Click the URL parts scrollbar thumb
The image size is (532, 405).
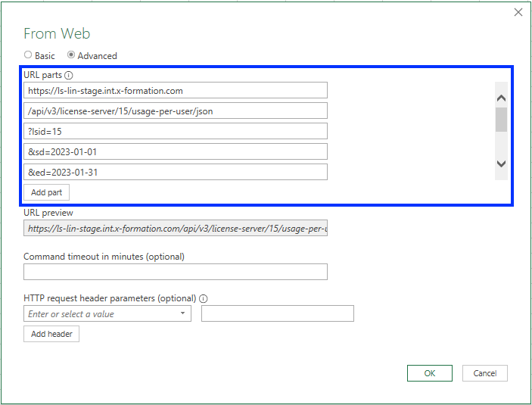click(x=501, y=120)
